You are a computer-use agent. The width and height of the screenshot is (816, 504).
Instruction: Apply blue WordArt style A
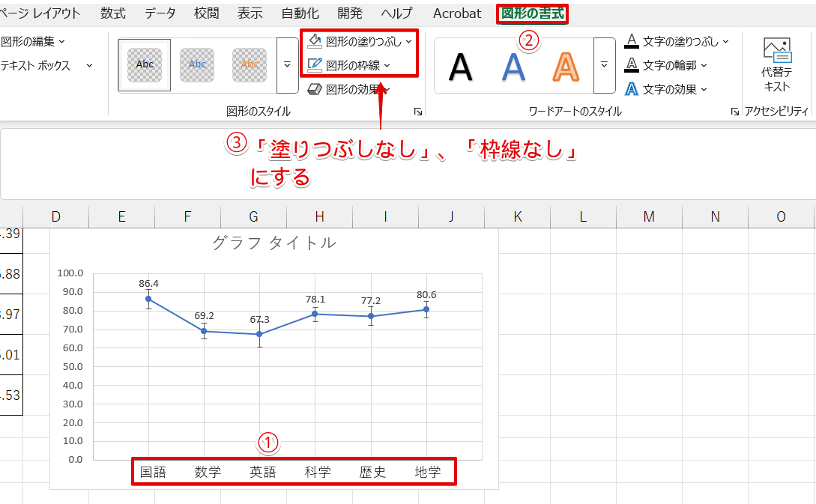(513, 67)
